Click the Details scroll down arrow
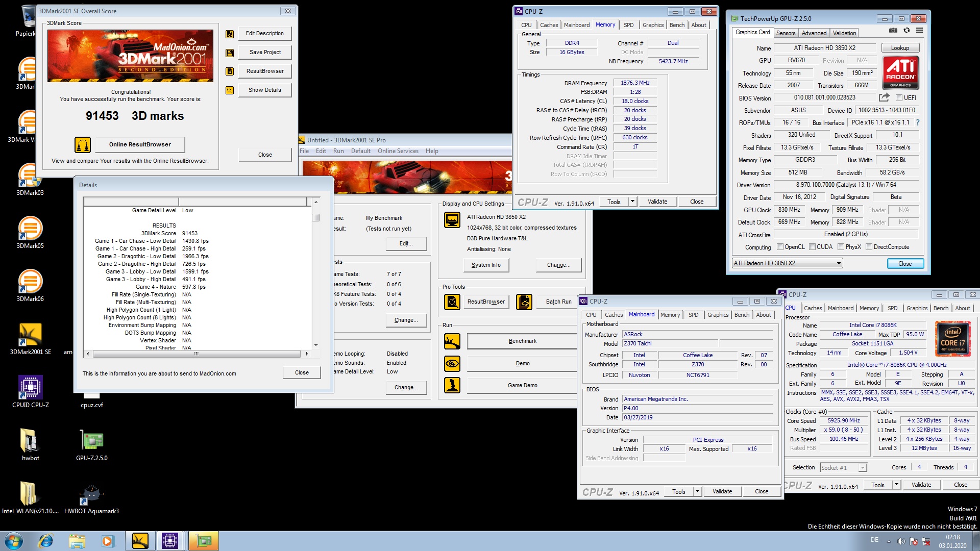Screen dimensions: 980x551 (316, 345)
